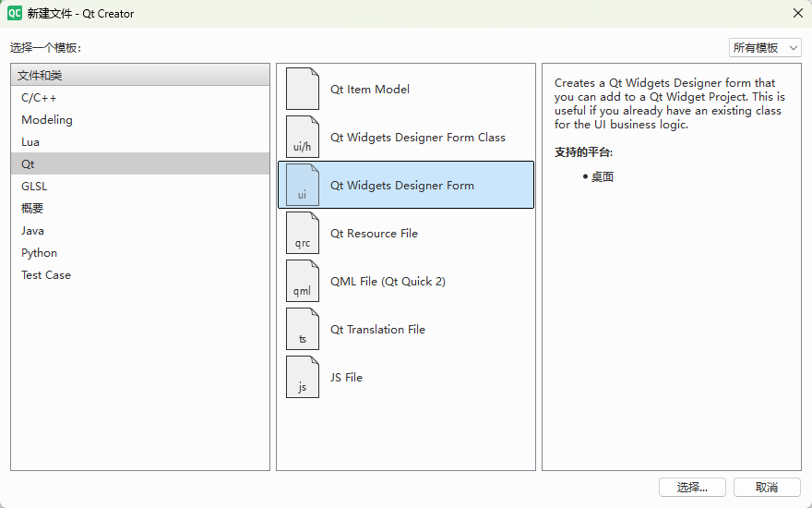This screenshot has height=508, width=812.
Task: Select the Python category
Action: (x=140, y=253)
